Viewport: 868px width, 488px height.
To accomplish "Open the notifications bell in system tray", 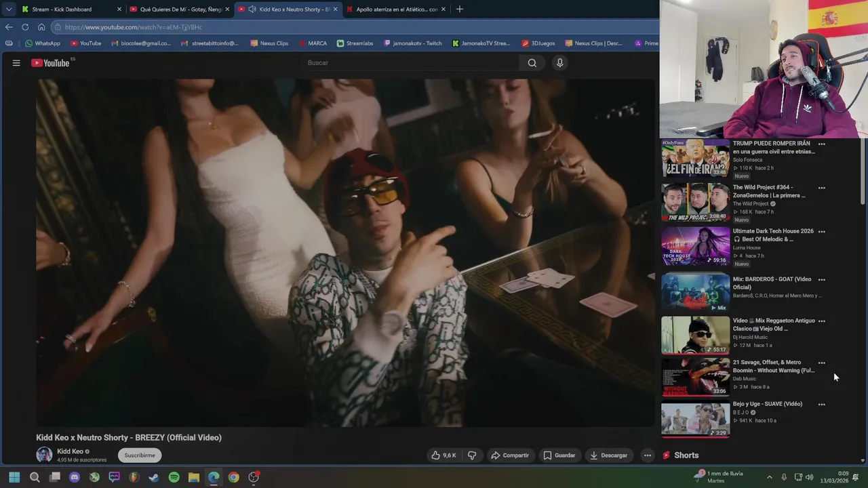I will (x=856, y=477).
